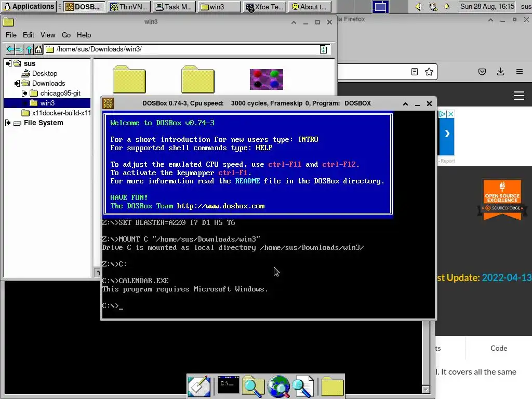
Task: Open the second yellow folder in win3
Action: click(x=198, y=79)
